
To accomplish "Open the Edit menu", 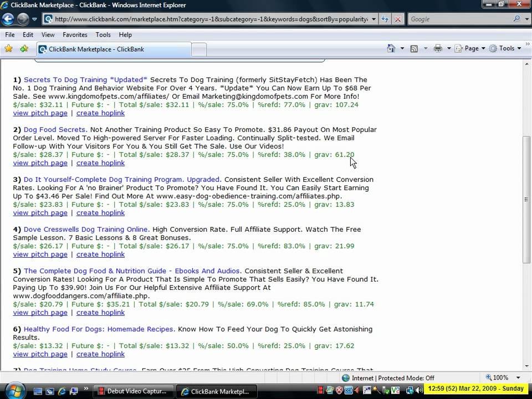I will coord(28,34).
